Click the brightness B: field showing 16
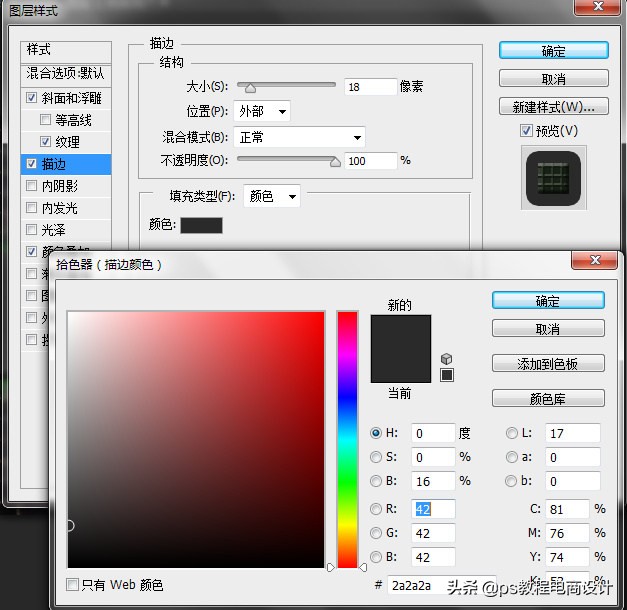Viewport: 627px width, 610px height. [433, 481]
